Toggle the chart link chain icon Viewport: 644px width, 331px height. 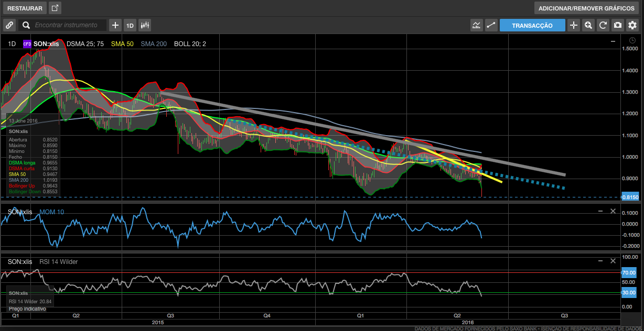click(9, 25)
